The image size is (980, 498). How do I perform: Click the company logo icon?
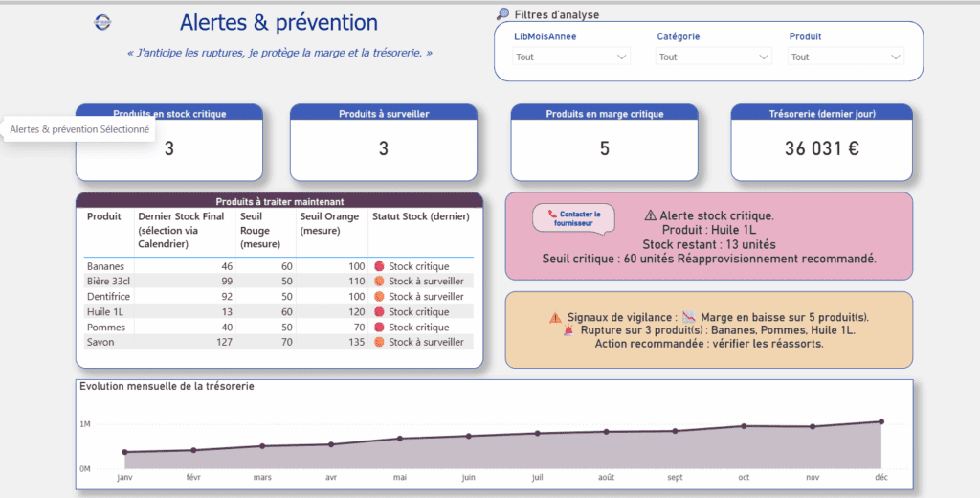click(x=102, y=22)
